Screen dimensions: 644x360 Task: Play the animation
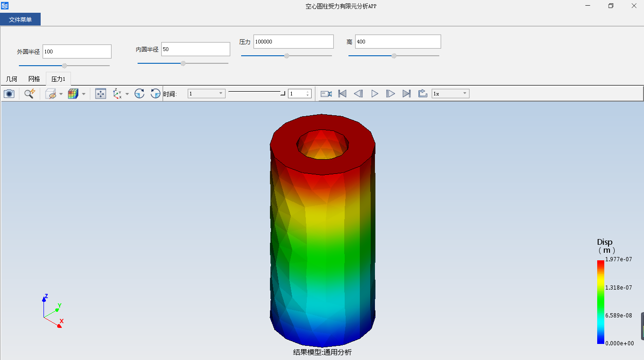(374, 94)
